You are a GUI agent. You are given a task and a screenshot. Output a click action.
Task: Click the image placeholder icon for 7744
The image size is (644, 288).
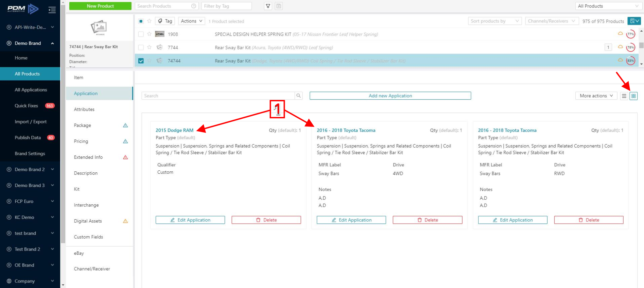(159, 47)
